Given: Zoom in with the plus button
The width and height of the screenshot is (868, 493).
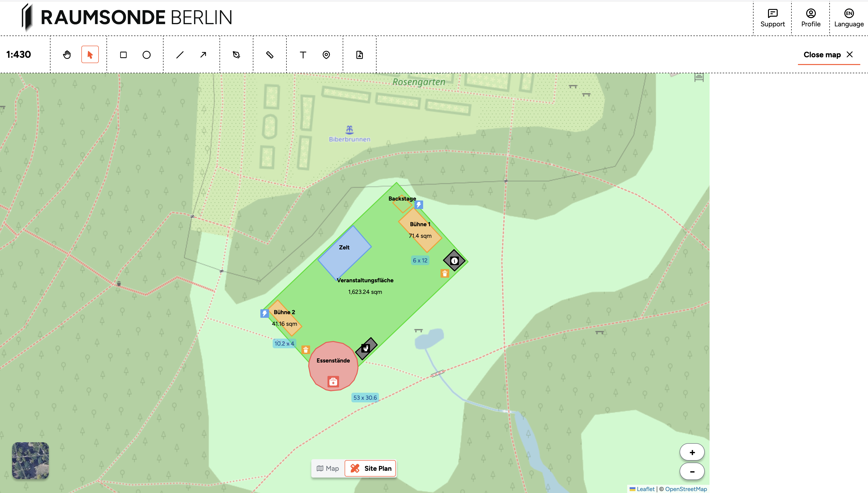Looking at the screenshot, I should pos(692,452).
